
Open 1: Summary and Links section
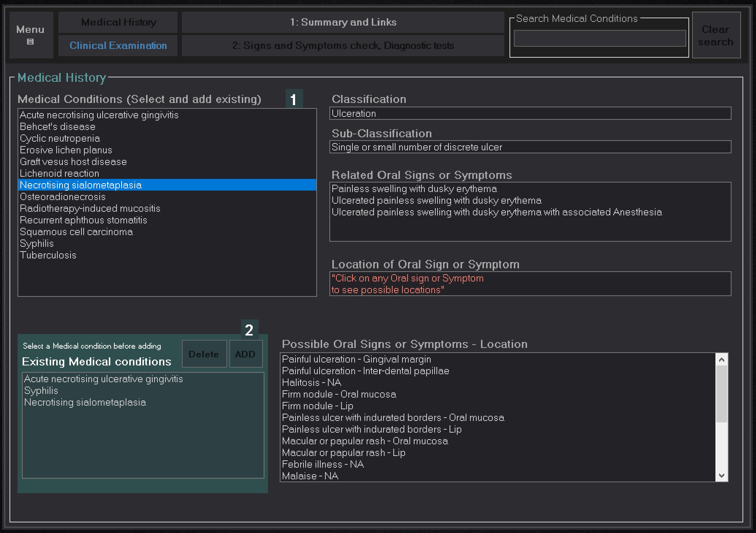pyautogui.click(x=343, y=22)
